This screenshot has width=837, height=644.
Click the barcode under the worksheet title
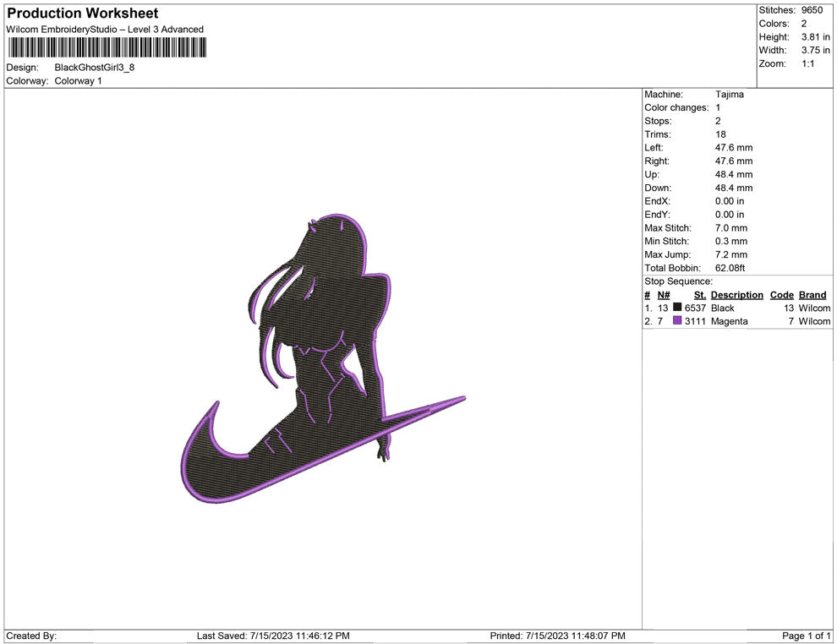point(107,47)
